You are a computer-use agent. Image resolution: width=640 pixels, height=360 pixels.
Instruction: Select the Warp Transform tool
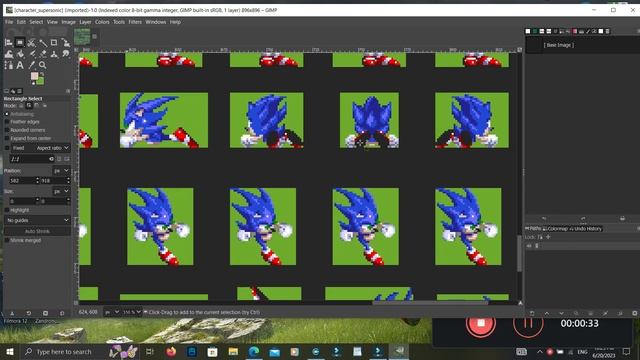(9, 54)
